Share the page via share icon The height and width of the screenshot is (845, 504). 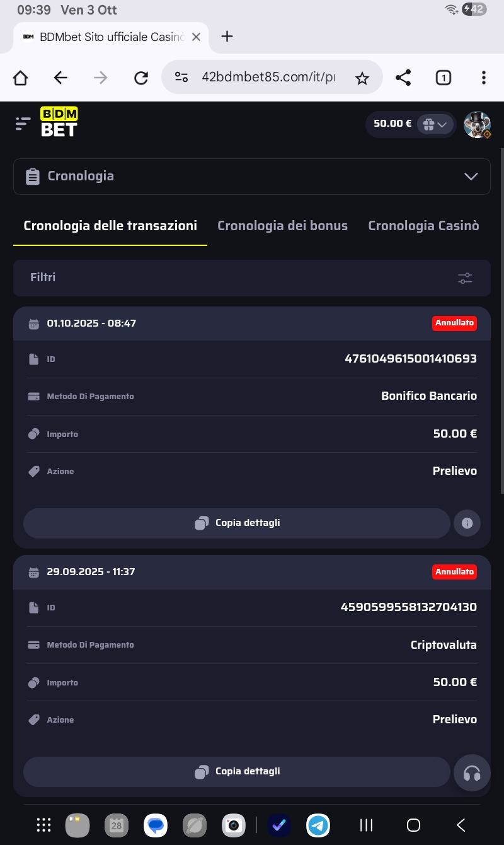click(x=403, y=78)
